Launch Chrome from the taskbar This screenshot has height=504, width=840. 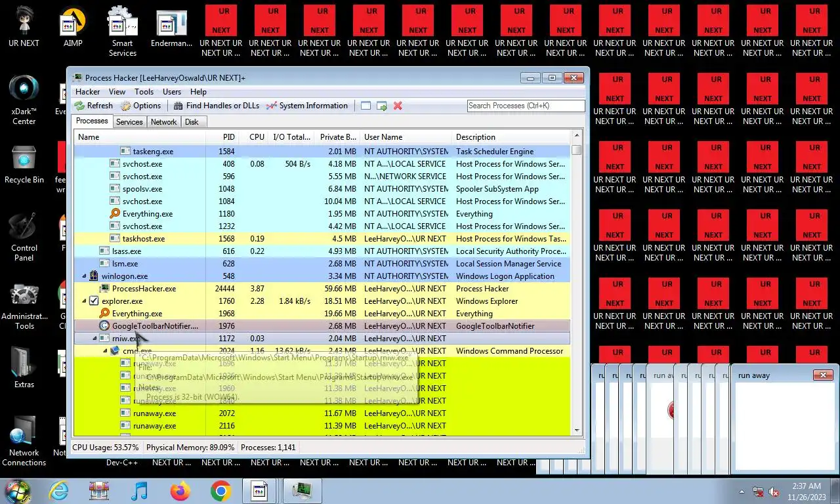click(220, 491)
